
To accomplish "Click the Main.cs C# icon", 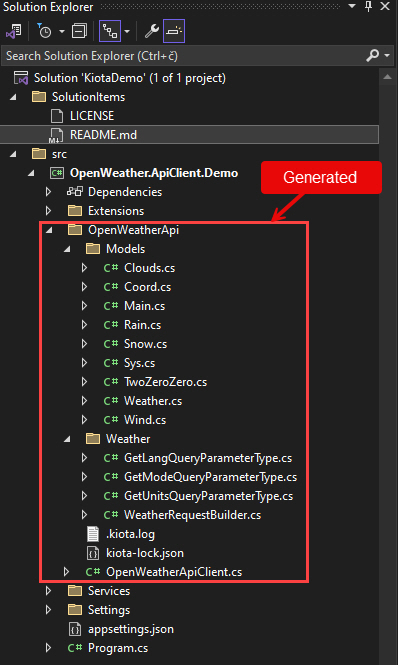I will tap(111, 306).
